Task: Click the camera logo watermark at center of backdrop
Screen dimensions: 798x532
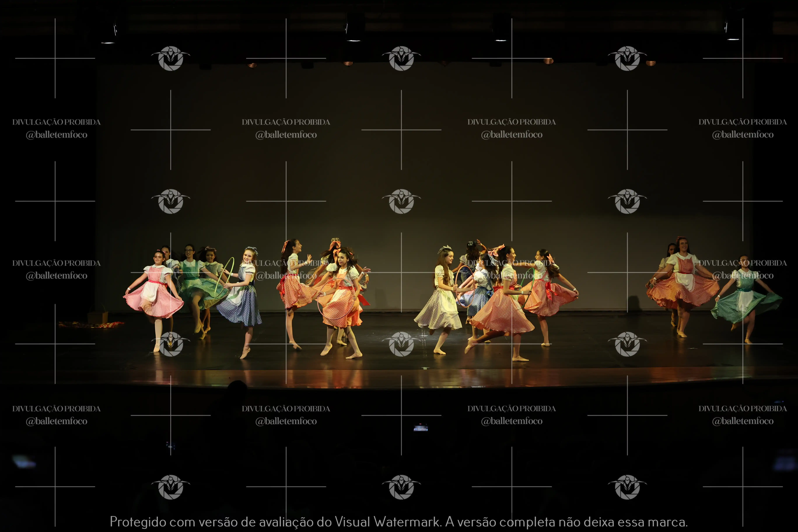Action: point(401,201)
